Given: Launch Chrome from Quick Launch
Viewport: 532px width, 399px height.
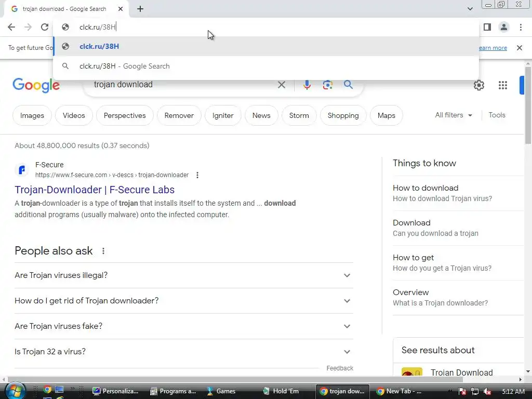Looking at the screenshot, I should tap(47, 390).
